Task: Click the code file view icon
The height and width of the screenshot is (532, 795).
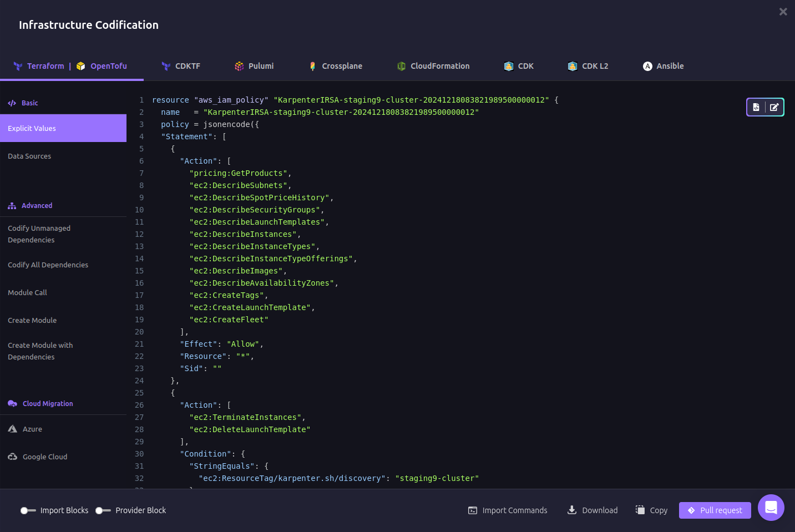Action: [756, 107]
